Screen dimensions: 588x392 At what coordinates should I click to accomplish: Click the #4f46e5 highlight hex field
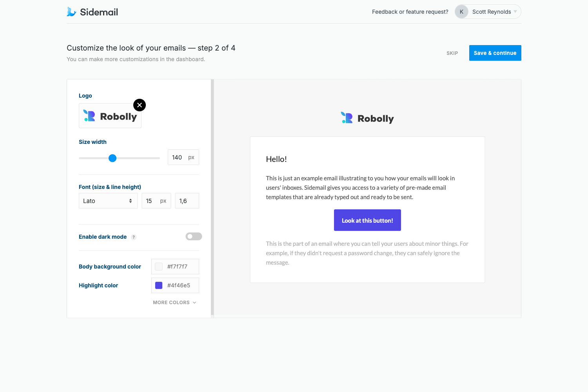click(175, 285)
